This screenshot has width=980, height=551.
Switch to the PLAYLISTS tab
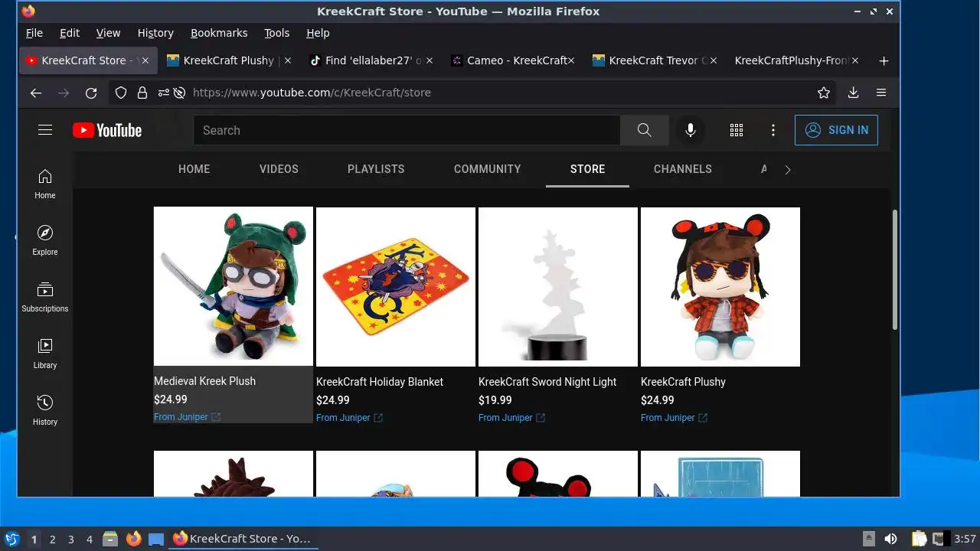(376, 169)
